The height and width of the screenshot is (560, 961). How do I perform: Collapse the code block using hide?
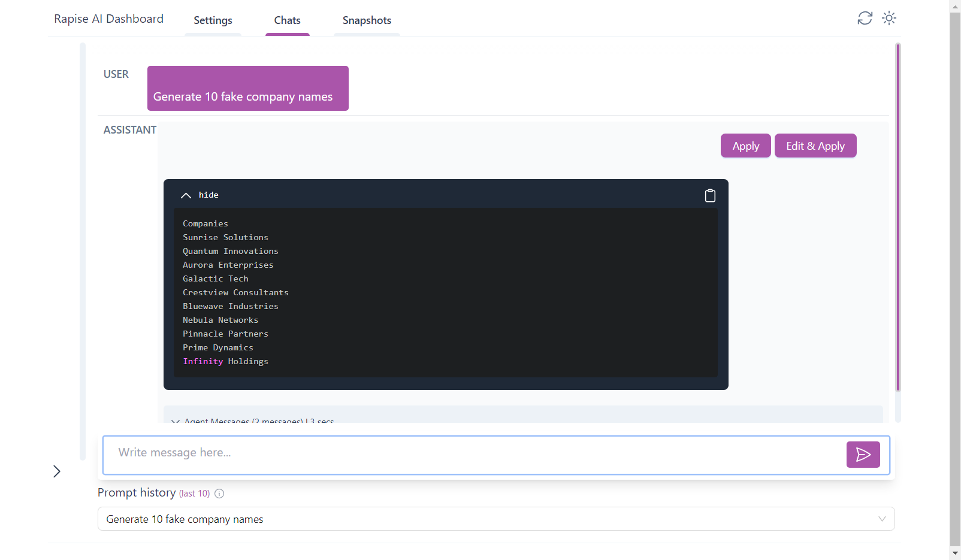[x=200, y=195]
